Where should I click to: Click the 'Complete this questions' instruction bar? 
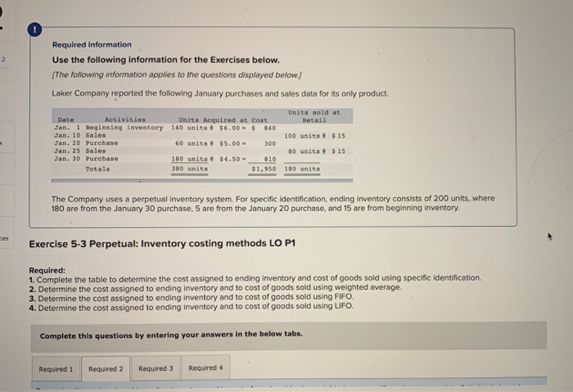click(x=289, y=336)
